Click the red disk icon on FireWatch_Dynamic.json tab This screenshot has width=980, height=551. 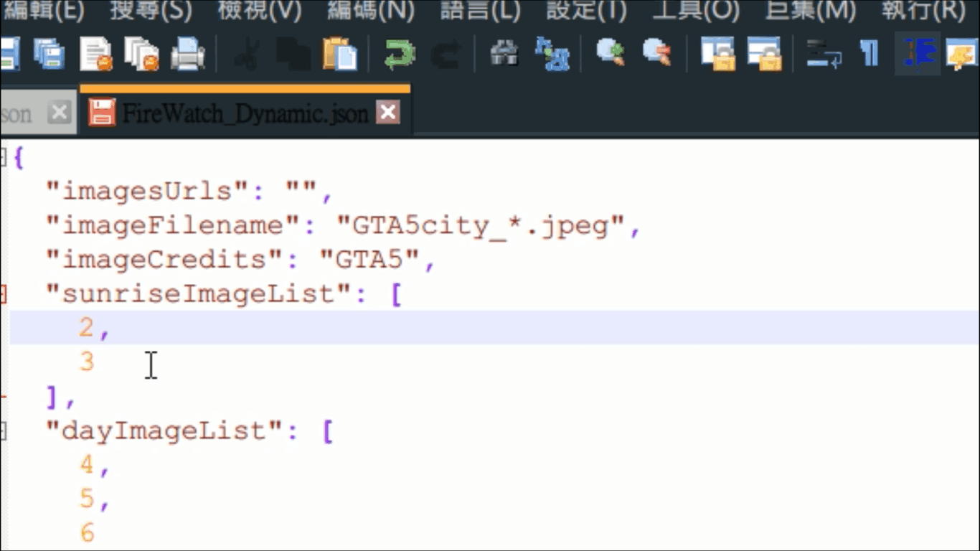[x=102, y=113]
